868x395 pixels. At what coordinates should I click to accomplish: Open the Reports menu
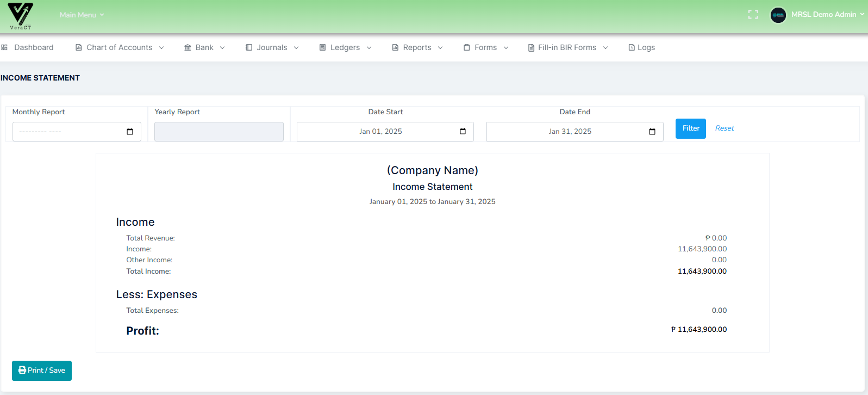417,47
